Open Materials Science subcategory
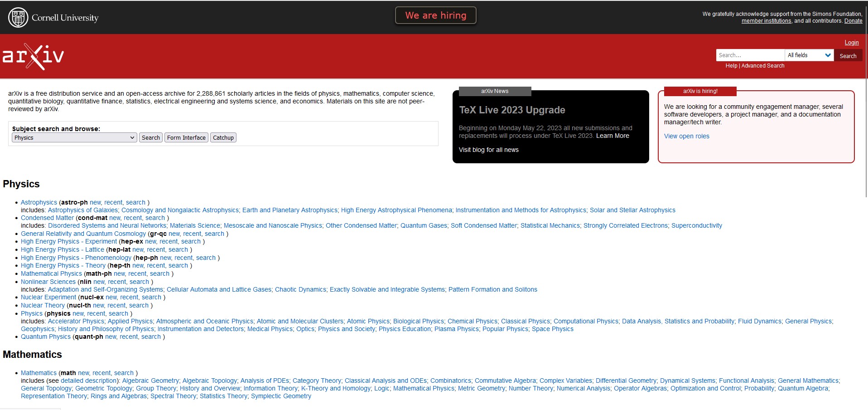 click(x=195, y=226)
